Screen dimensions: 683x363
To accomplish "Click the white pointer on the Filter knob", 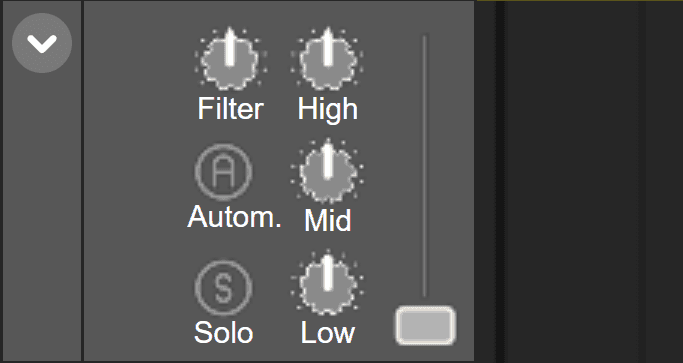I will tap(230, 47).
